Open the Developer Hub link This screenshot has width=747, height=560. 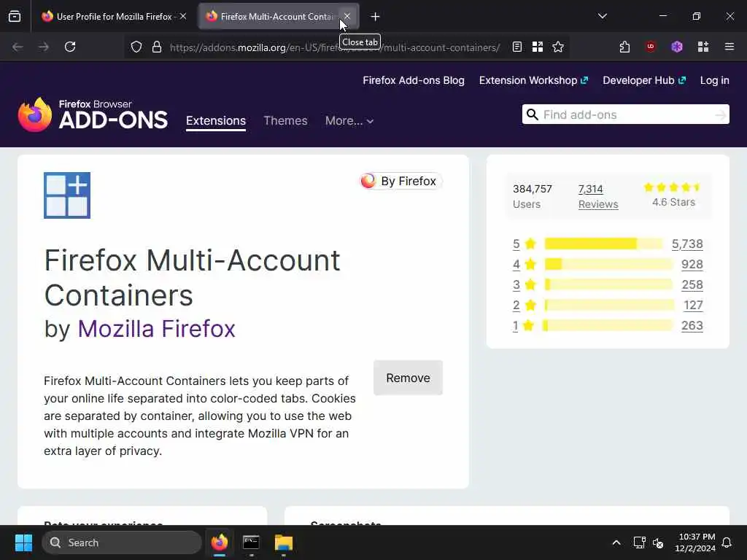coord(644,80)
